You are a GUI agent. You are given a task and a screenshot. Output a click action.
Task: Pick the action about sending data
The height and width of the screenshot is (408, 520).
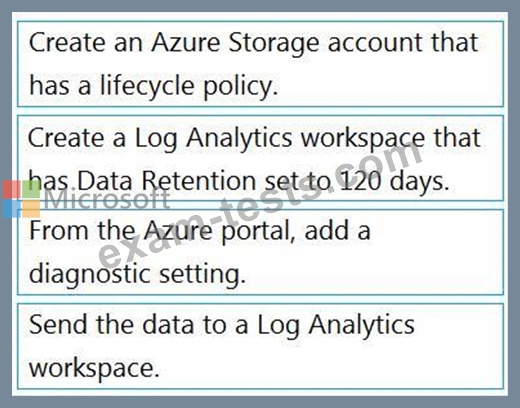[x=260, y=346]
